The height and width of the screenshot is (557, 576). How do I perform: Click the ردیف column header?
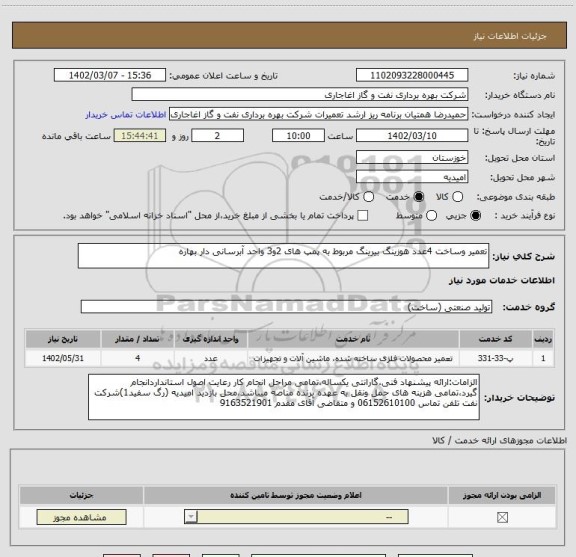pyautogui.click(x=543, y=339)
